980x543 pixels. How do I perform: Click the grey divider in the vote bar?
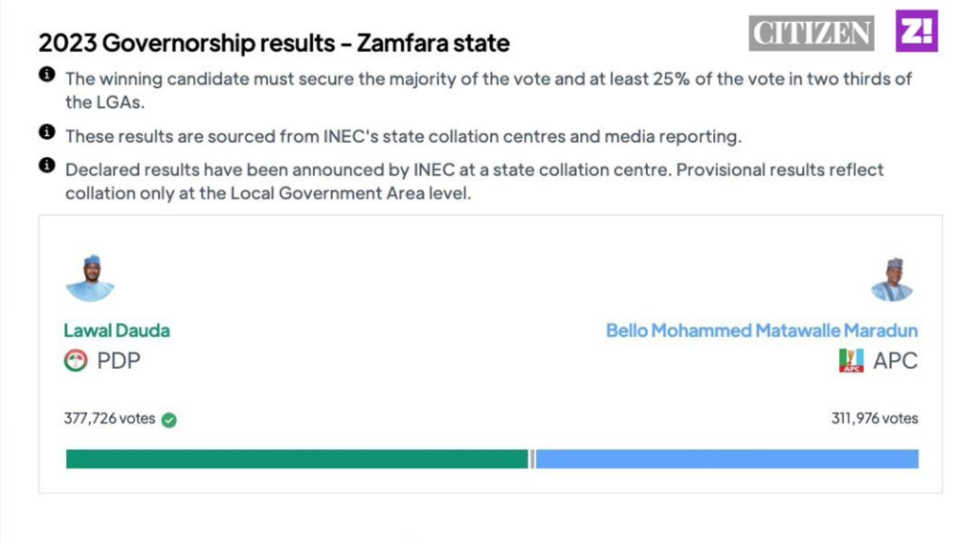(532, 459)
